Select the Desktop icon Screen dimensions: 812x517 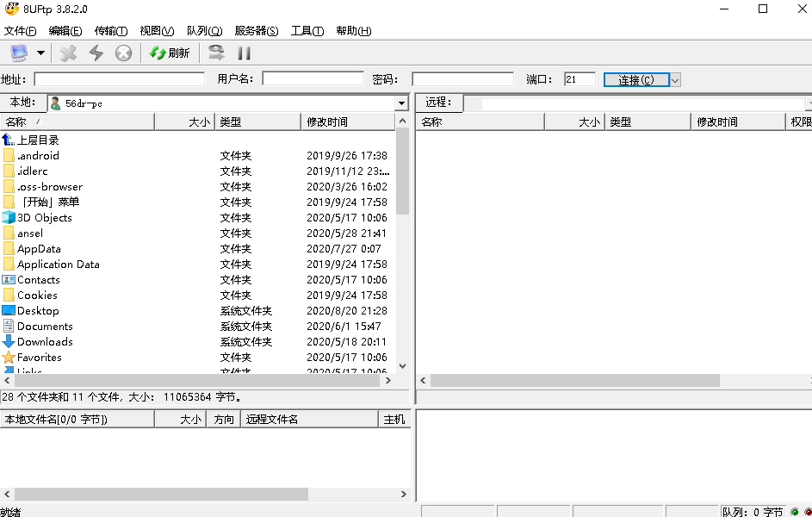click(9, 311)
